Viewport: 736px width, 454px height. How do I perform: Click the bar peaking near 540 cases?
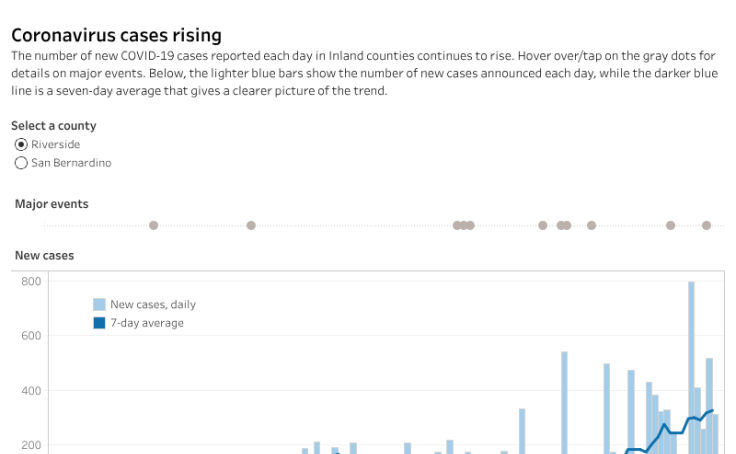564,400
